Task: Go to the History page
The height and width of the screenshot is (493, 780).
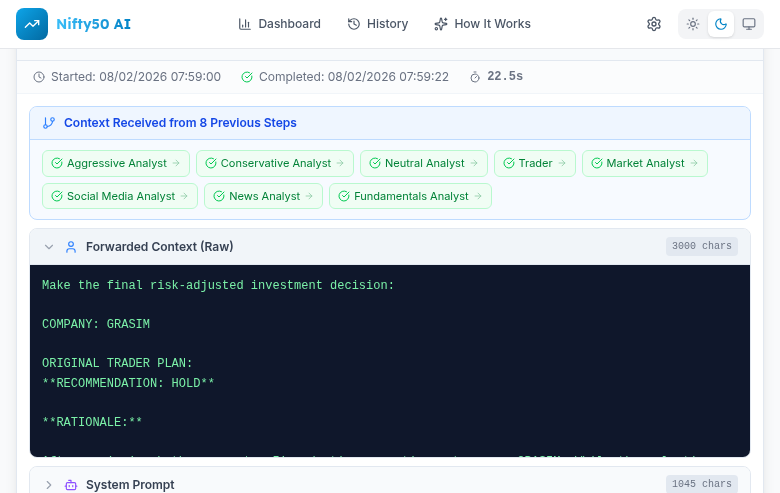Action: click(377, 24)
